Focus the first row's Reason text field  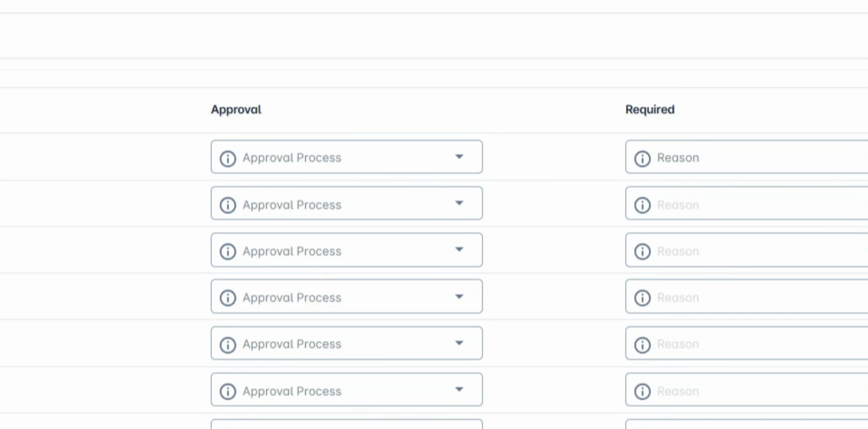point(754,158)
